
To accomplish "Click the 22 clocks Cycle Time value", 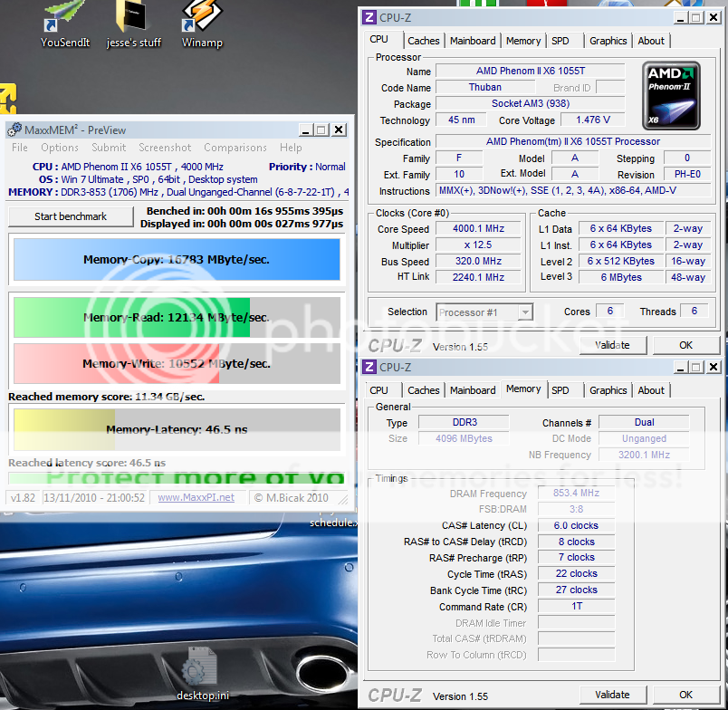I will click(576, 573).
